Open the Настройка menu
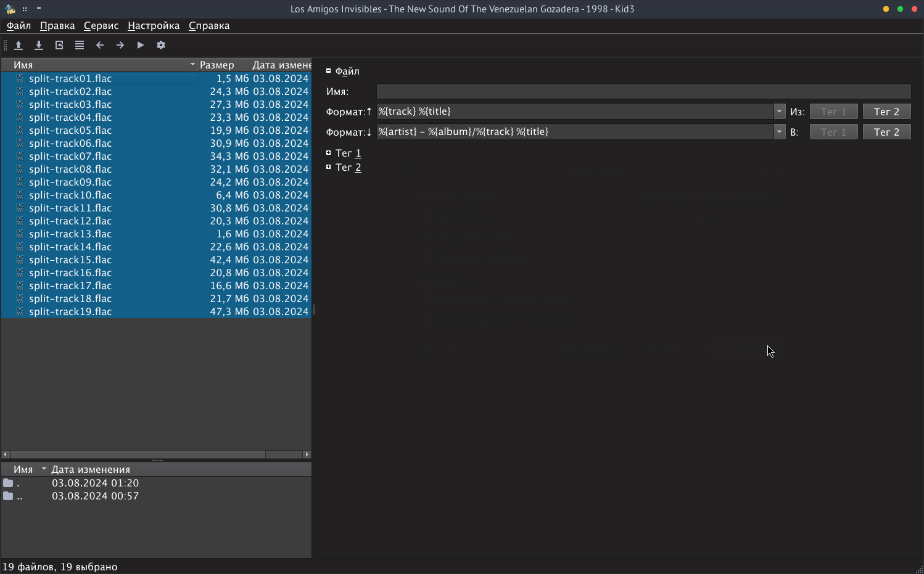This screenshot has width=924, height=574. 154,25
